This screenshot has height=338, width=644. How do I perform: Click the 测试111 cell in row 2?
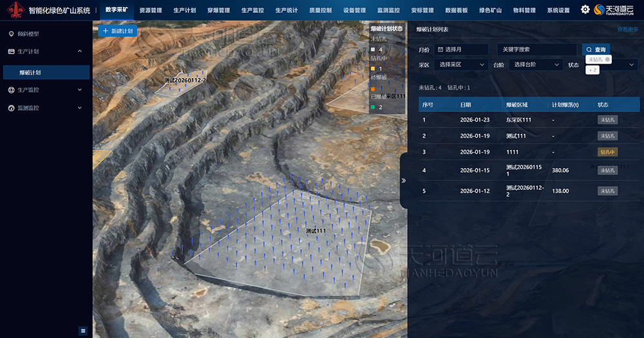516,136
